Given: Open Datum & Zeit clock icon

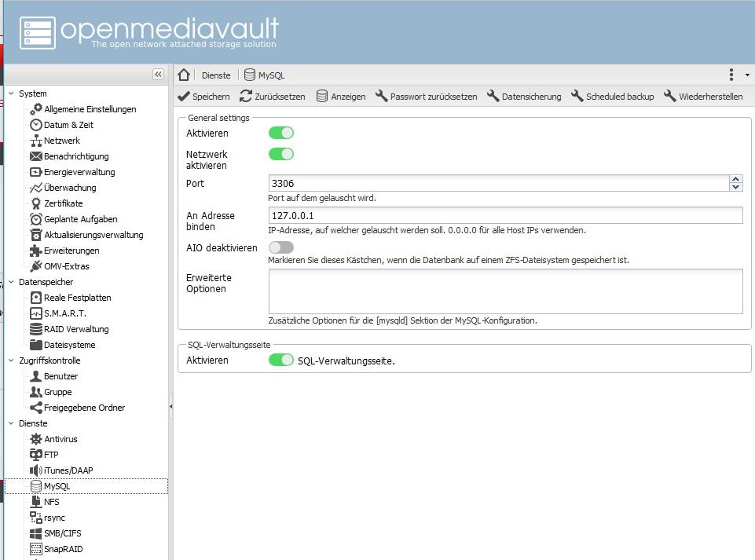Looking at the screenshot, I should (x=36, y=125).
